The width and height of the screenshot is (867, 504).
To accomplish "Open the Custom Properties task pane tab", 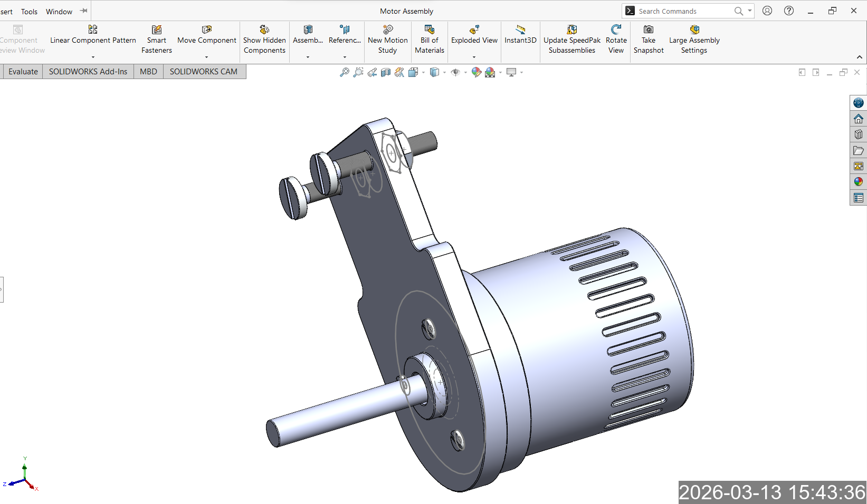I will click(859, 198).
